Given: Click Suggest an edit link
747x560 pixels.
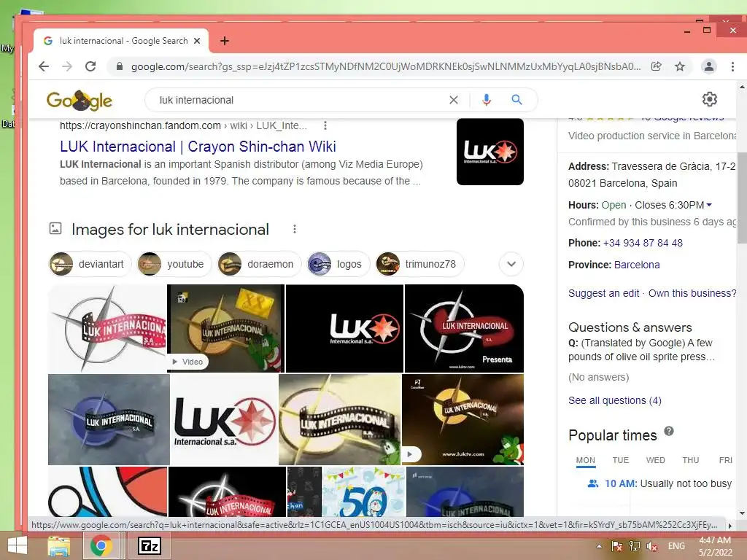Looking at the screenshot, I should tap(603, 293).
